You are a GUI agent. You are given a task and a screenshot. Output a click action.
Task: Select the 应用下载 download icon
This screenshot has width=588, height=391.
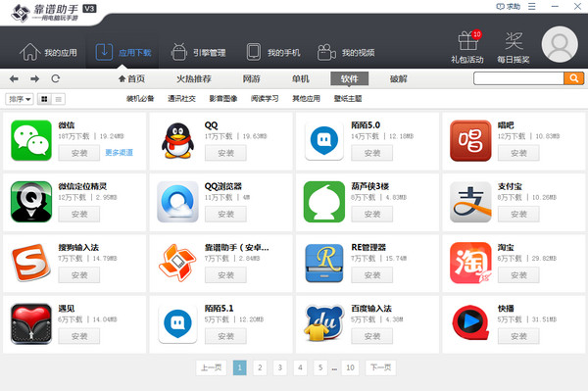click(x=104, y=52)
